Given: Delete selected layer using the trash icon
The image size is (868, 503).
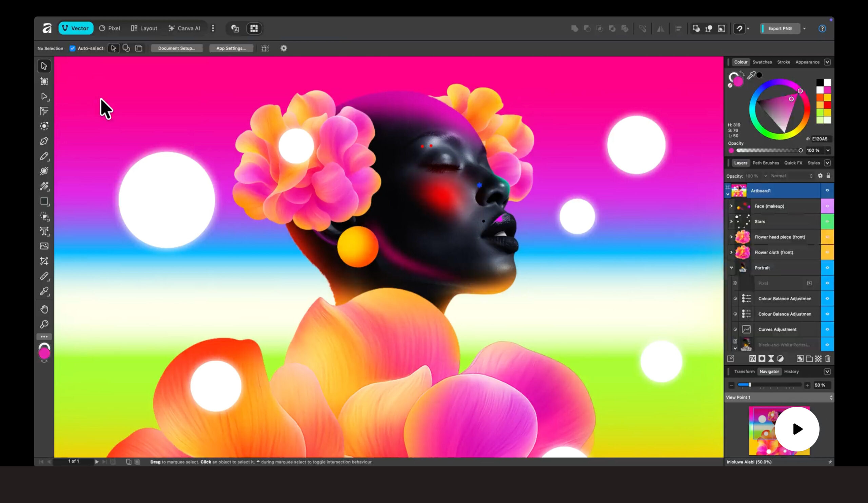Looking at the screenshot, I should [828, 359].
